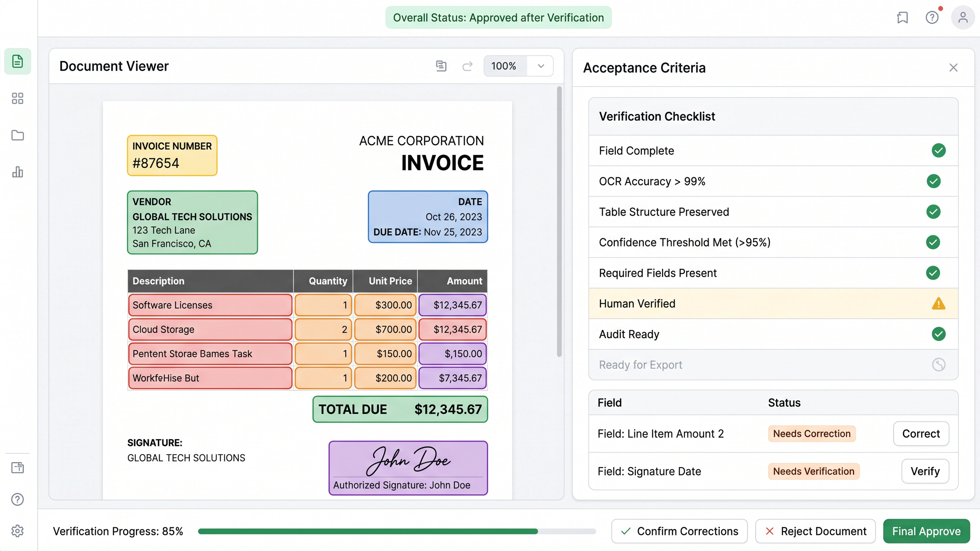Select the Total Due $12,345.67 field

pyautogui.click(x=400, y=409)
